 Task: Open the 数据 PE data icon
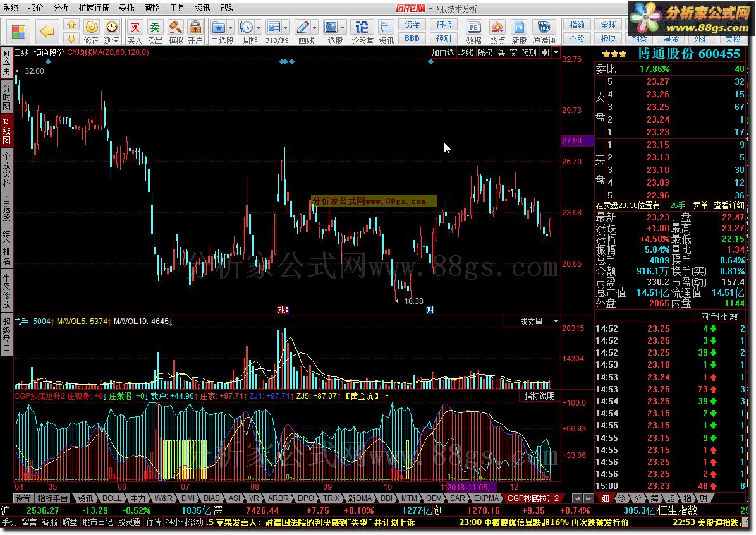pyautogui.click(x=473, y=32)
